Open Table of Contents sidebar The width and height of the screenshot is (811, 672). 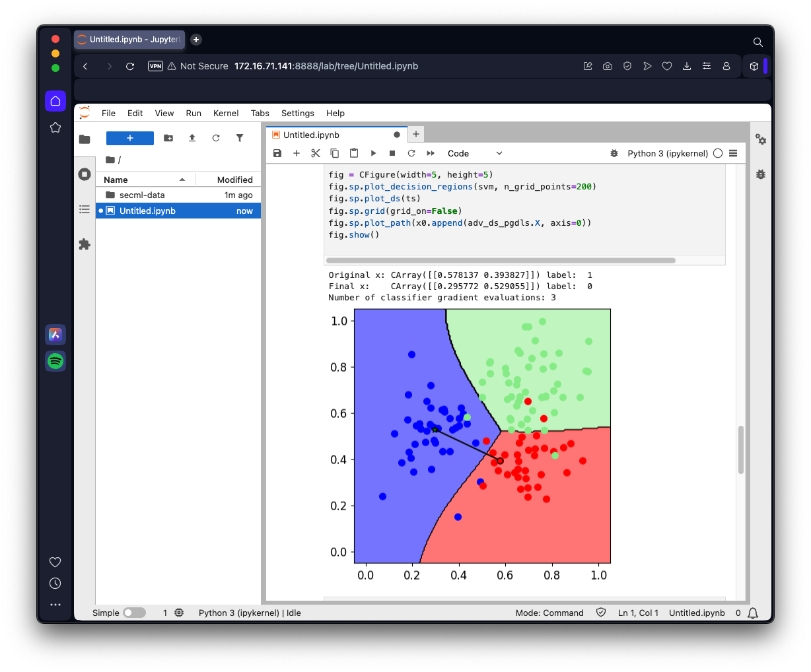(85, 209)
